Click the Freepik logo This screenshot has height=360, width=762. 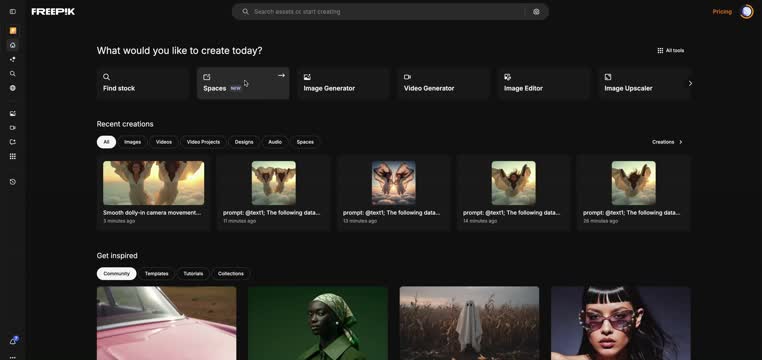(x=53, y=12)
